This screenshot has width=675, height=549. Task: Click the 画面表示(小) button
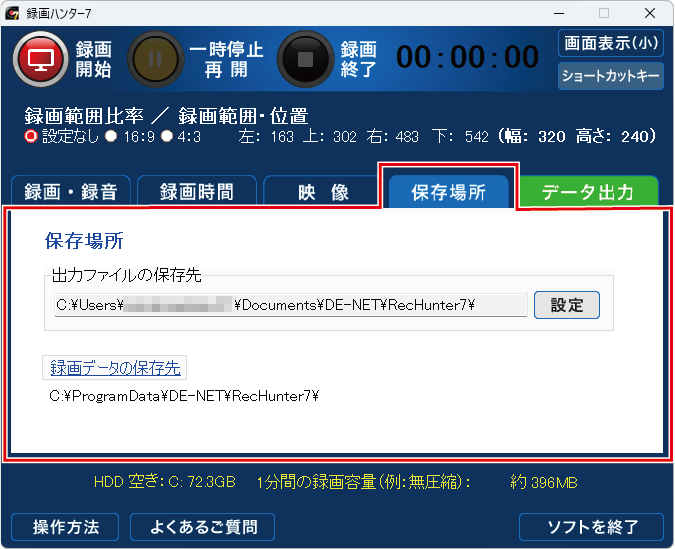[611, 44]
